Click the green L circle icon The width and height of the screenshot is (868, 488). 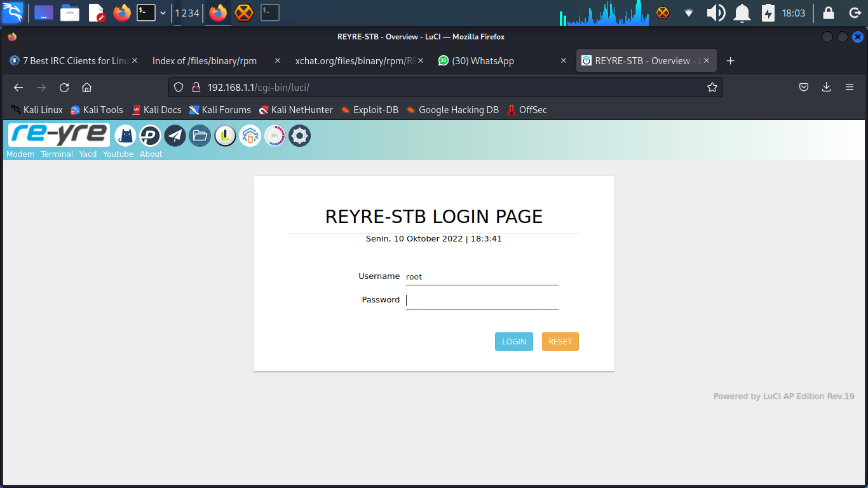(x=225, y=135)
